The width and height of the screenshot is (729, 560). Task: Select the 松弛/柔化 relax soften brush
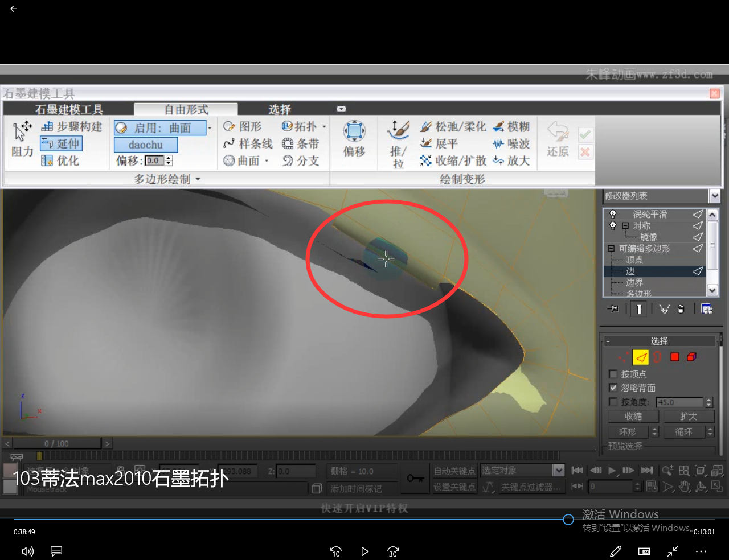(453, 126)
